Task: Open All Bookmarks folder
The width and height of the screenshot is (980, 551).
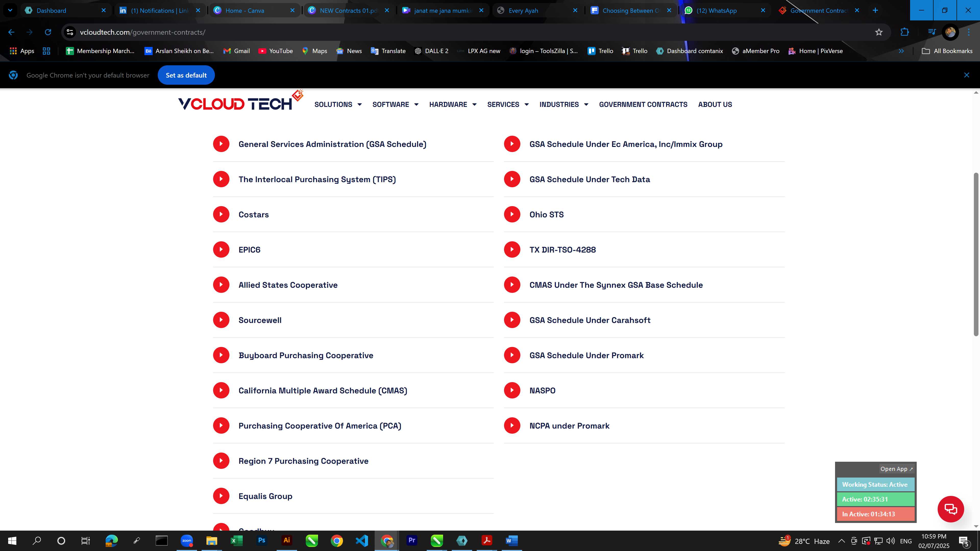Action: tap(947, 51)
